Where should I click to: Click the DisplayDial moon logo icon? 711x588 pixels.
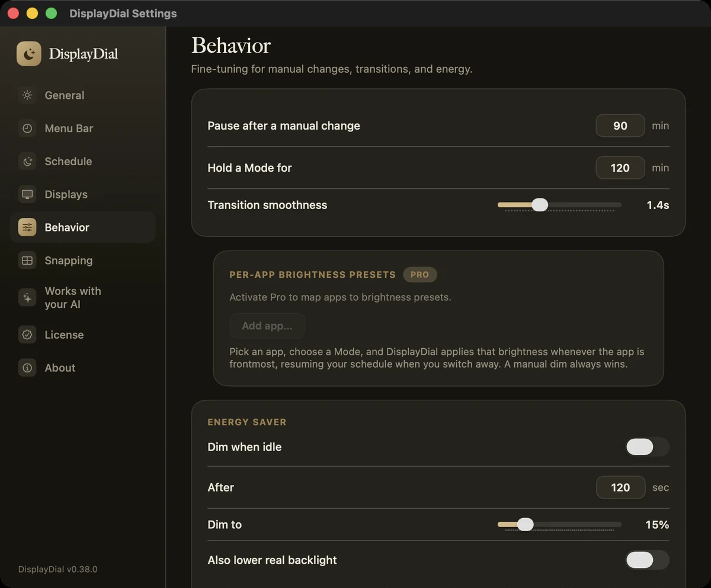(x=29, y=54)
